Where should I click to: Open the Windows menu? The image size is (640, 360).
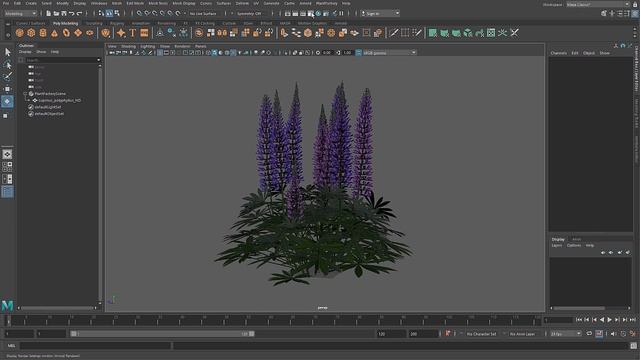pos(99,3)
